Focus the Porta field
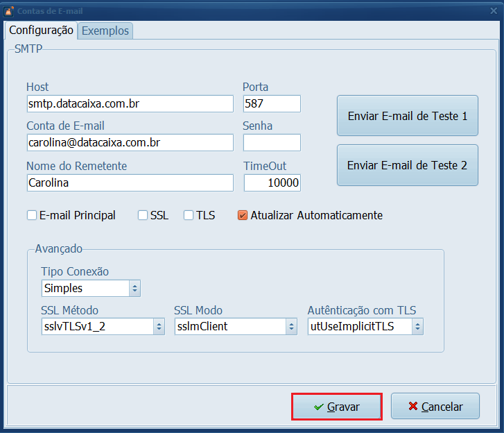Screen dimensions: 504x433 pyautogui.click(x=272, y=103)
